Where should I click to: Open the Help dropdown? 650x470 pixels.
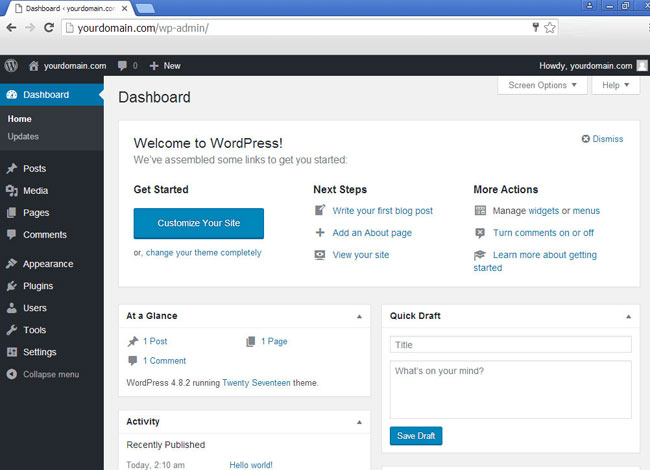click(x=616, y=85)
